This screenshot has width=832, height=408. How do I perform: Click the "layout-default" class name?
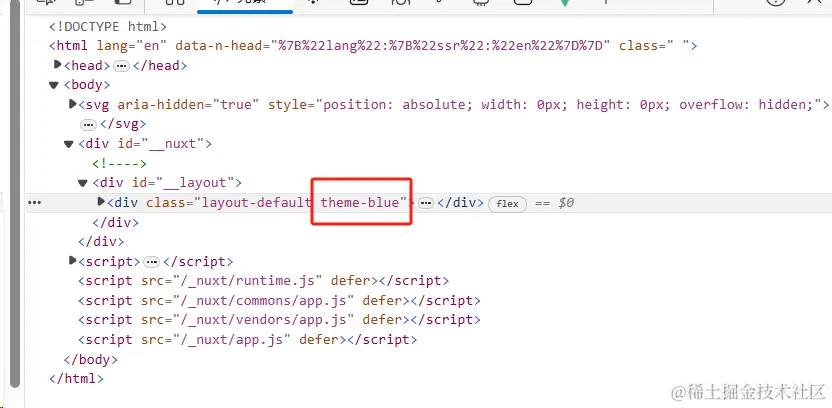(x=256, y=203)
